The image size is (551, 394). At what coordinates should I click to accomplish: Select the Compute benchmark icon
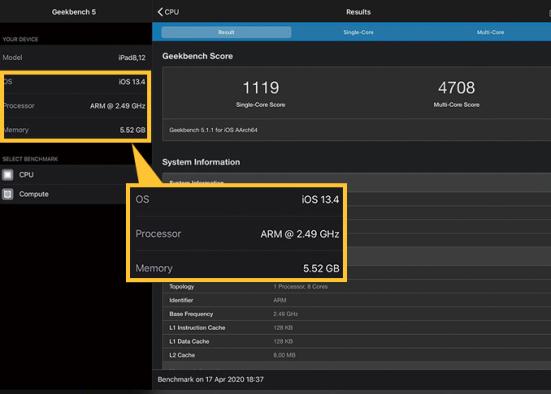pos(8,194)
